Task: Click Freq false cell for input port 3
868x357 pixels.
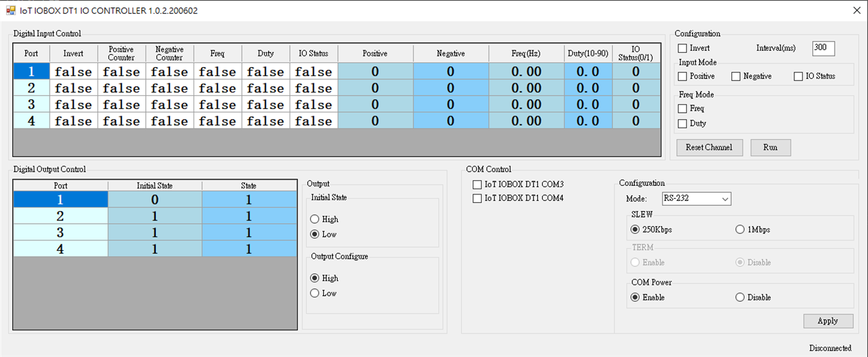Action: [x=217, y=104]
